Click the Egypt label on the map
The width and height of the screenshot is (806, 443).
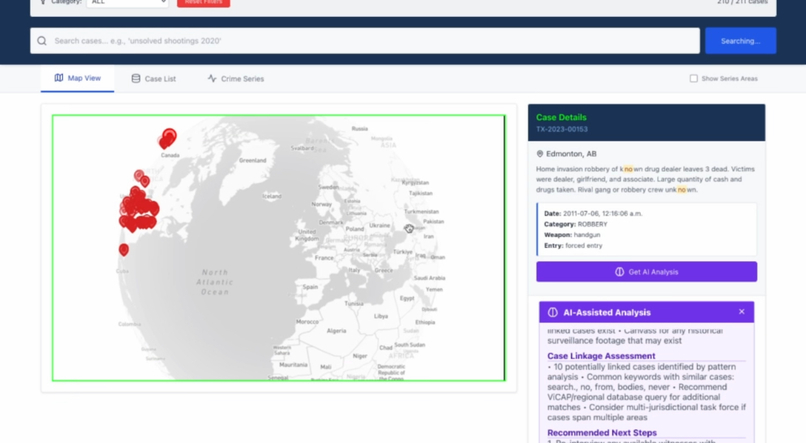tap(407, 298)
